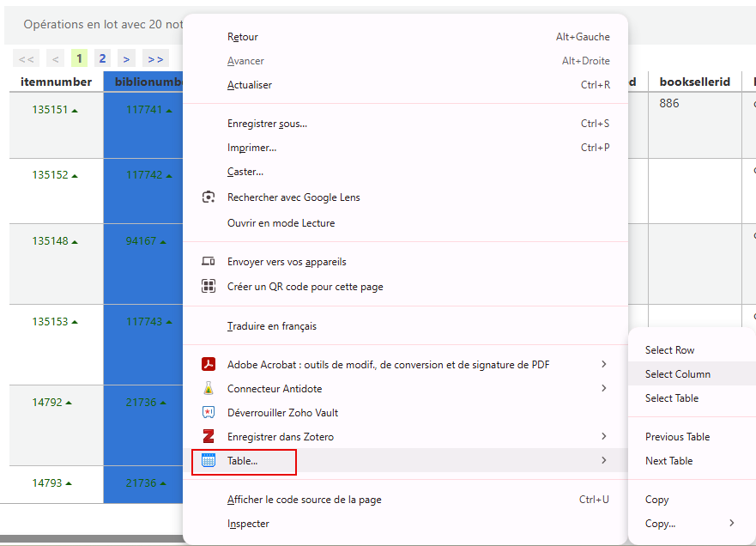The width and height of the screenshot is (756, 546).
Task: Click the sort arrow next to 117742
Action: coord(169,176)
